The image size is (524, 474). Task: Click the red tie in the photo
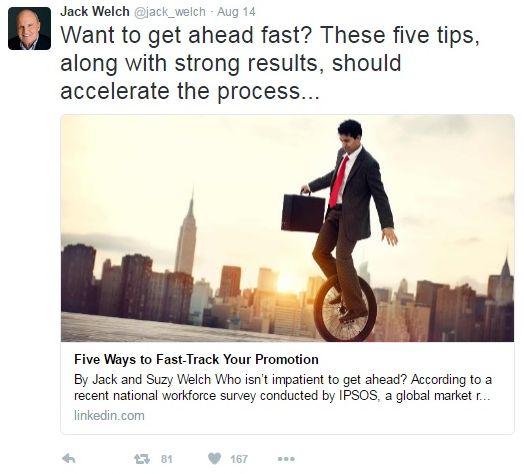[x=339, y=182]
